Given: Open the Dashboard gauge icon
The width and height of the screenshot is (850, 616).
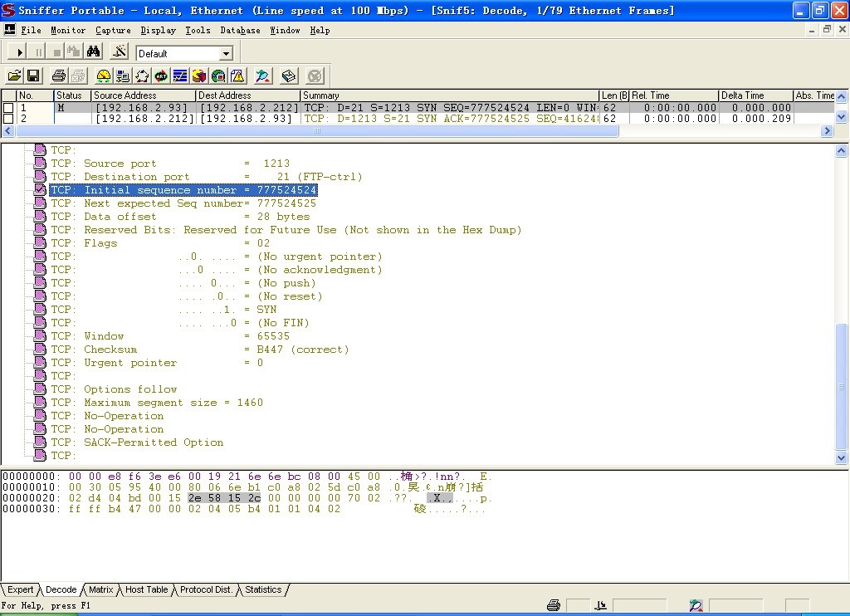Looking at the screenshot, I should click(x=103, y=76).
